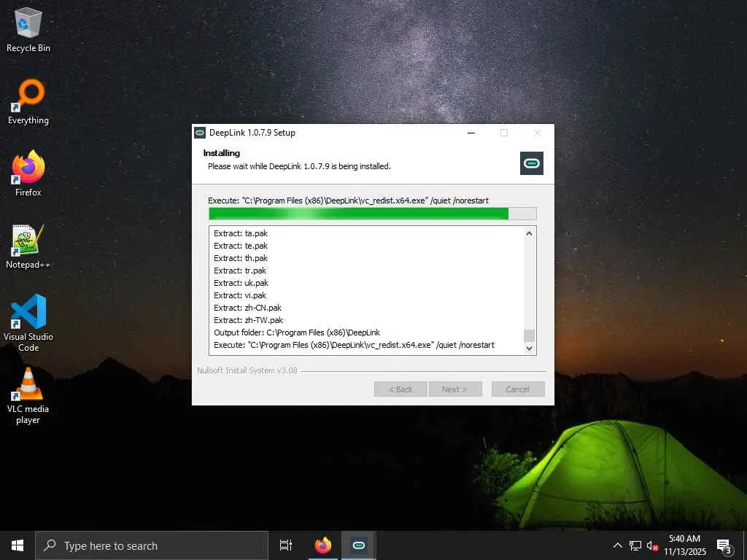Click the 11/13/2025 date in taskbar

685,551
